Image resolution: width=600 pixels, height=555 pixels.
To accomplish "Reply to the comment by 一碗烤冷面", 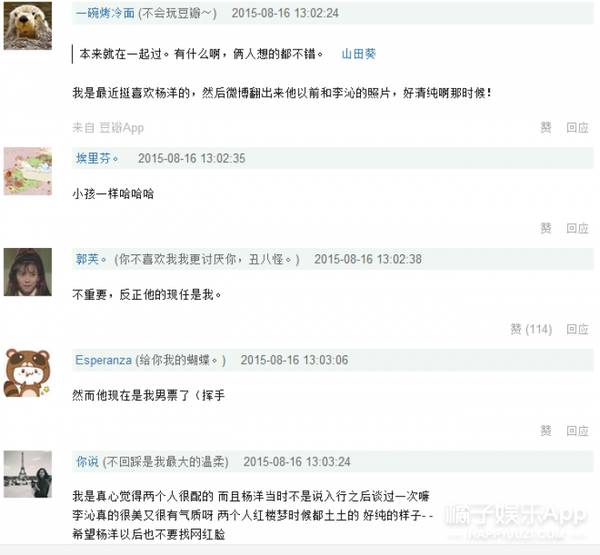I will click(x=577, y=127).
